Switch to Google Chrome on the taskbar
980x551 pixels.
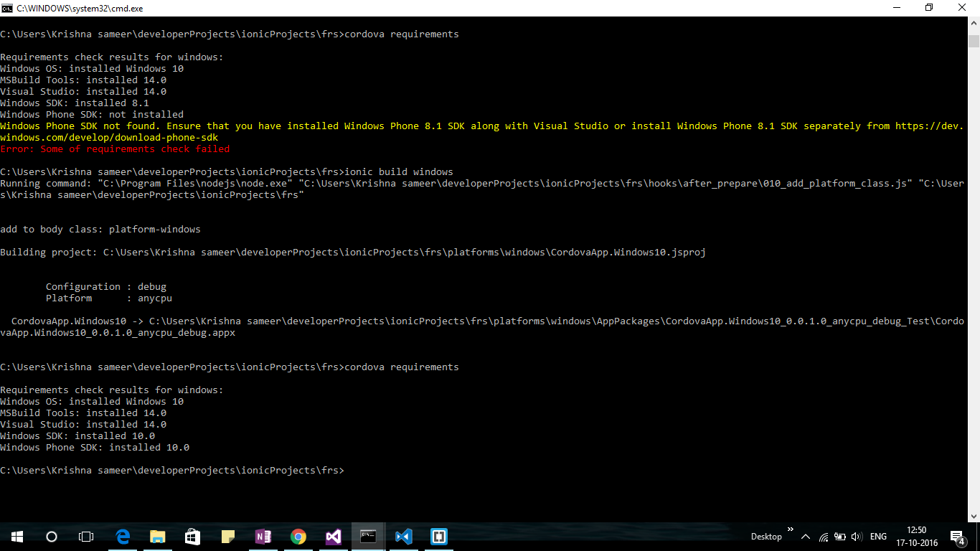298,536
